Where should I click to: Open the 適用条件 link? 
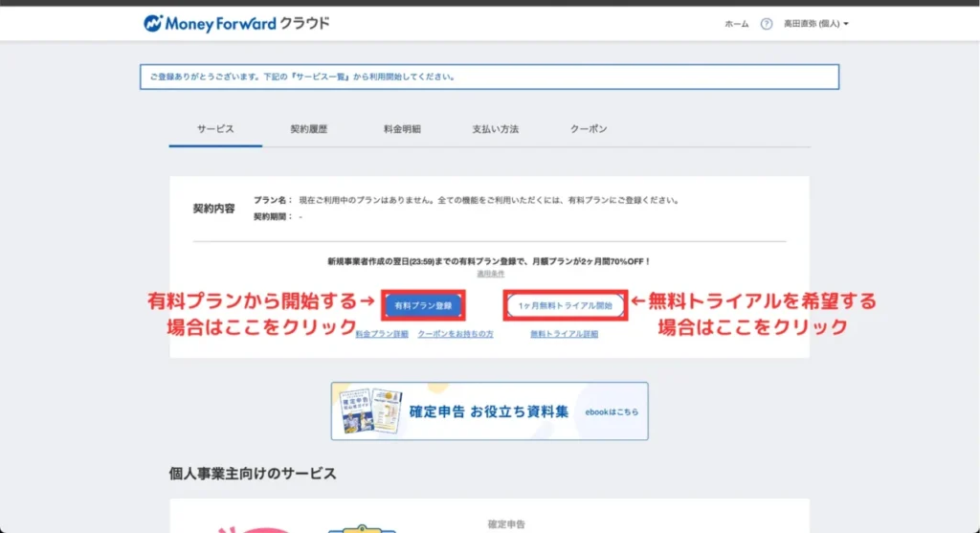[x=491, y=274]
